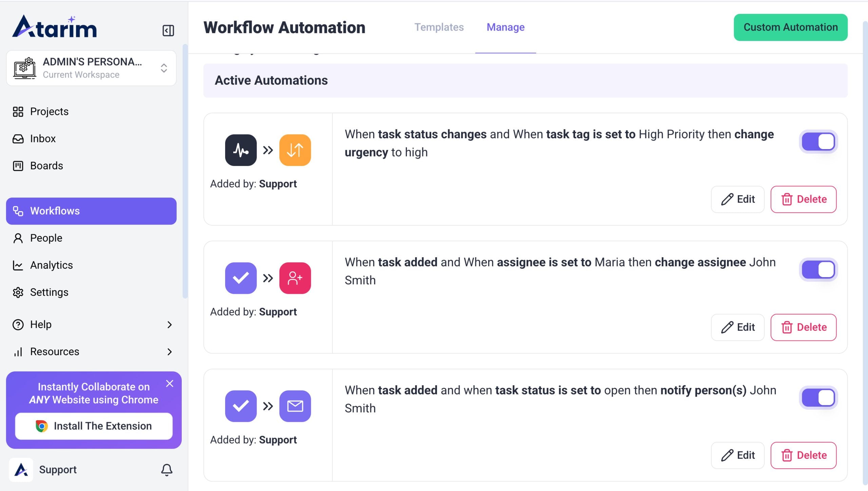
Task: Switch to the Templates tab
Action: (439, 27)
